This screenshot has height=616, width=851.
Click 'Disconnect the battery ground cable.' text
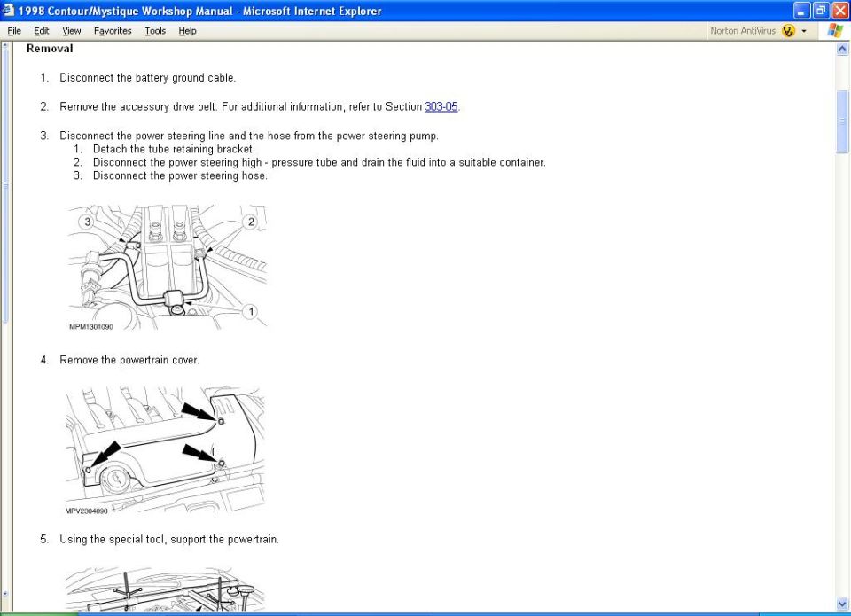(148, 78)
